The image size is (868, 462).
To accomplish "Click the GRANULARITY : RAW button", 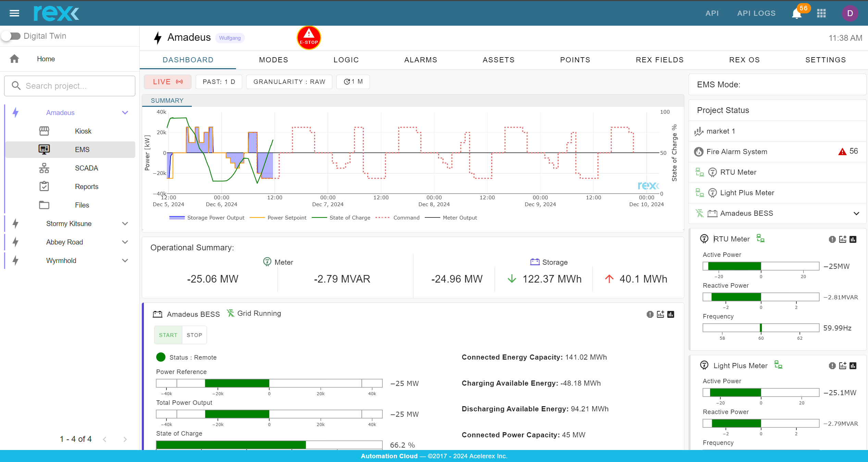I will click(x=289, y=82).
